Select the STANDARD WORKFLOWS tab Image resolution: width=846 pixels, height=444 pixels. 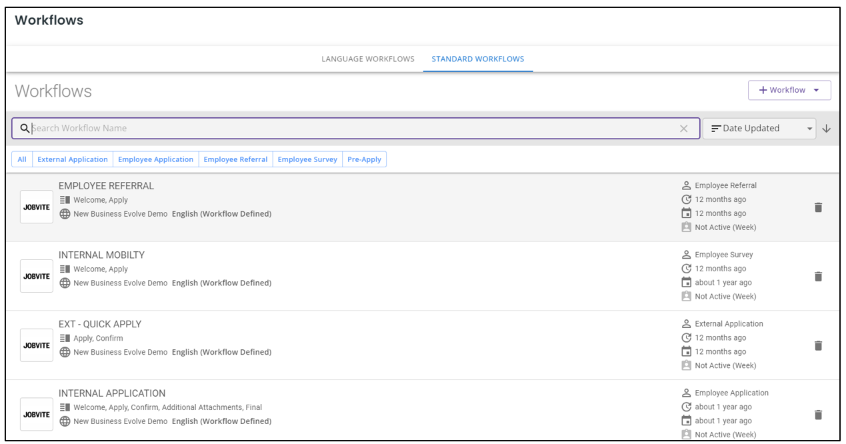(x=477, y=59)
